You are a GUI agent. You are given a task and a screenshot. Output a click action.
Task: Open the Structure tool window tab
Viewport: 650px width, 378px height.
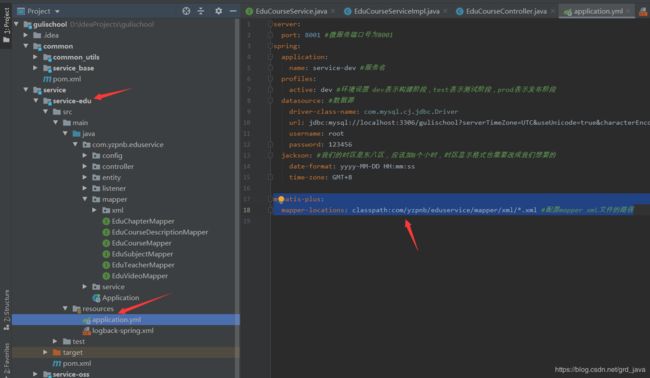click(6, 309)
